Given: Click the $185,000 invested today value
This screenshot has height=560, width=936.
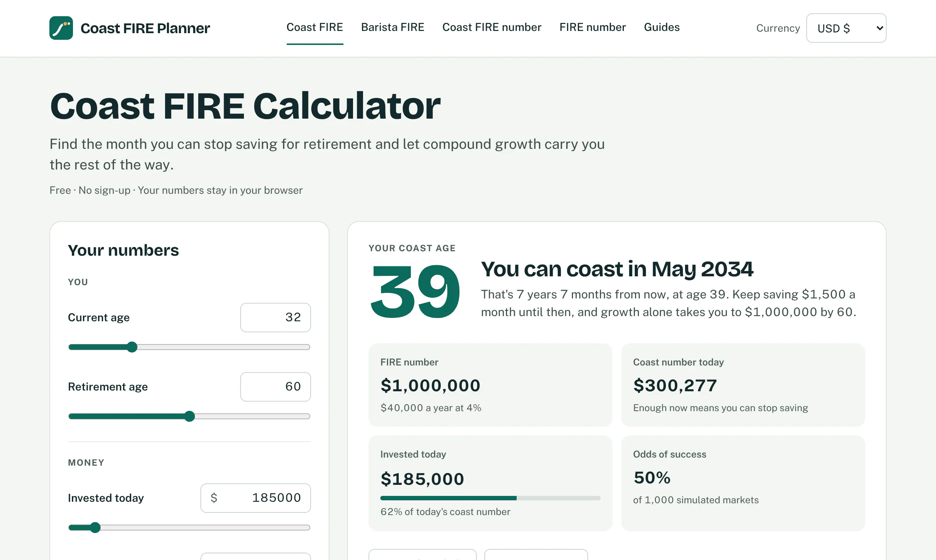Looking at the screenshot, I should (422, 479).
